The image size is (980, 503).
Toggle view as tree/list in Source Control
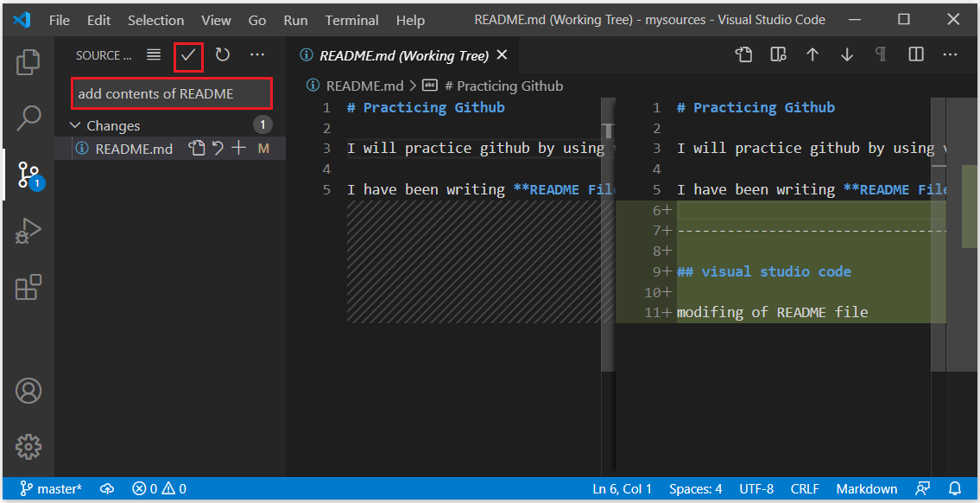point(154,55)
